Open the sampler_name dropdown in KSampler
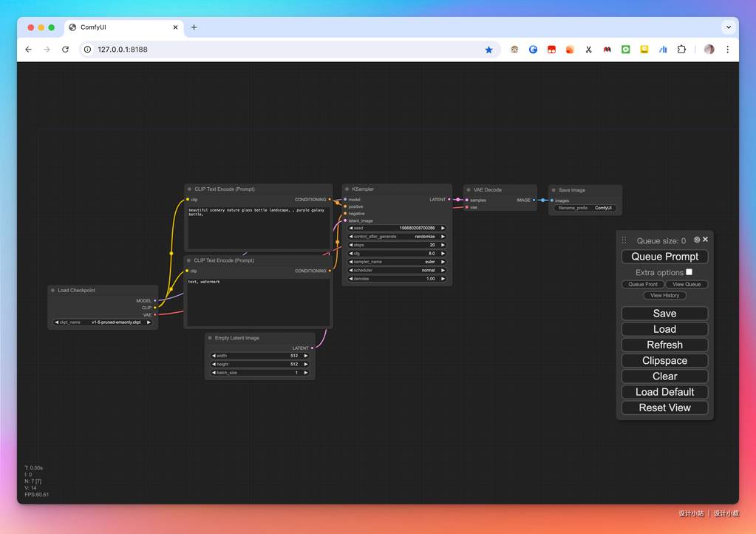 click(x=397, y=262)
